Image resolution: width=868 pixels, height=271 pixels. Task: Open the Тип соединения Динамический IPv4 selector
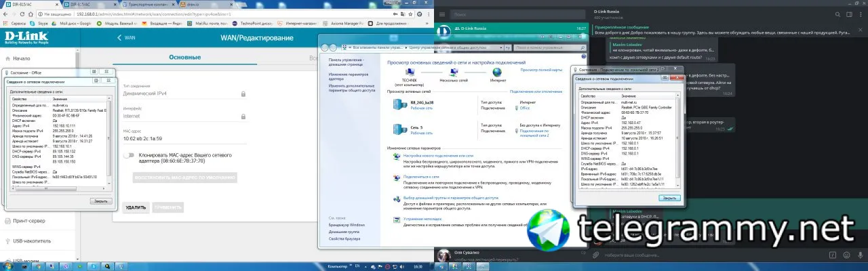pyautogui.click(x=184, y=94)
